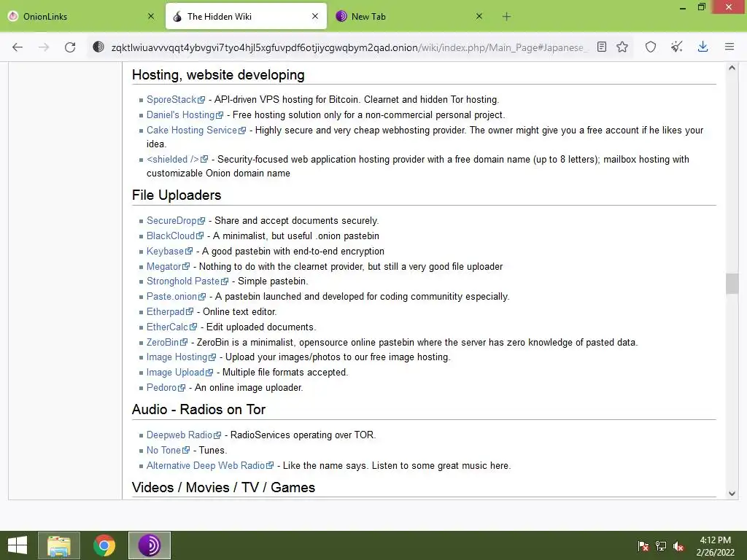Open the Keybase link
The height and width of the screenshot is (560, 747).
[169, 251]
